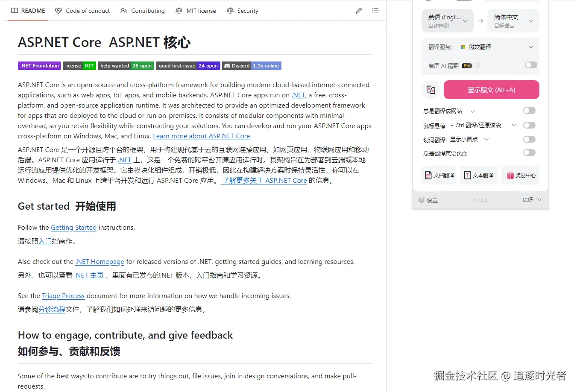The width and height of the screenshot is (577, 392).
Task: Switch to the Code of conduct tab
Action: tap(83, 11)
